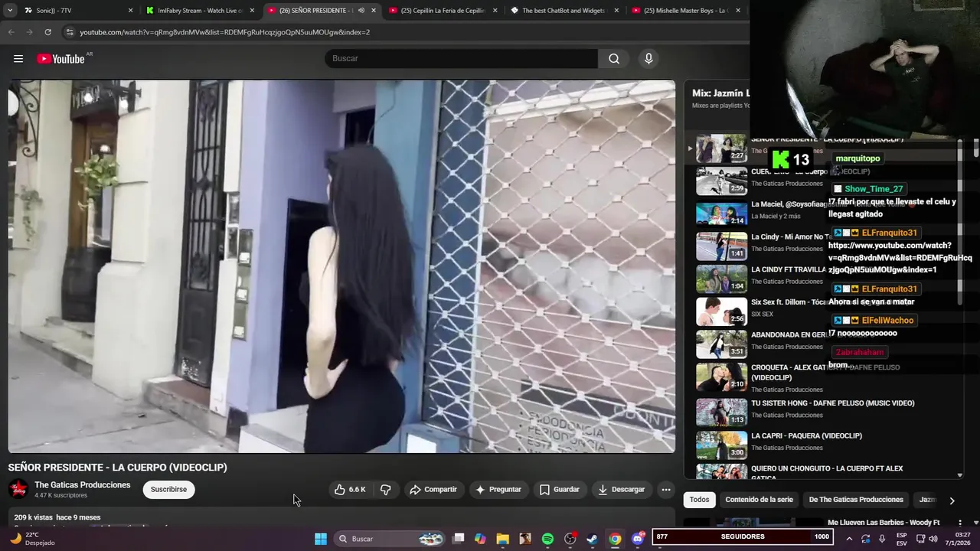
Task: Like the video with thumbs up
Action: (x=349, y=490)
